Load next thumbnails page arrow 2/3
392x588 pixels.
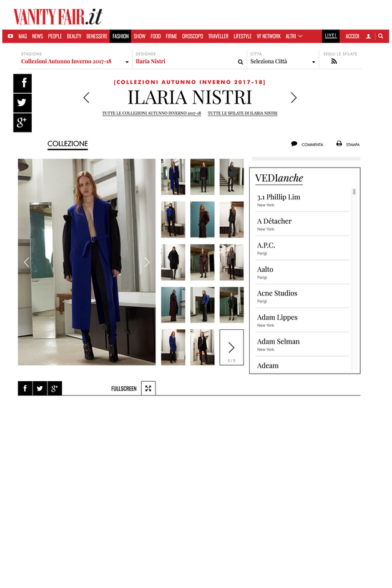coord(232,347)
